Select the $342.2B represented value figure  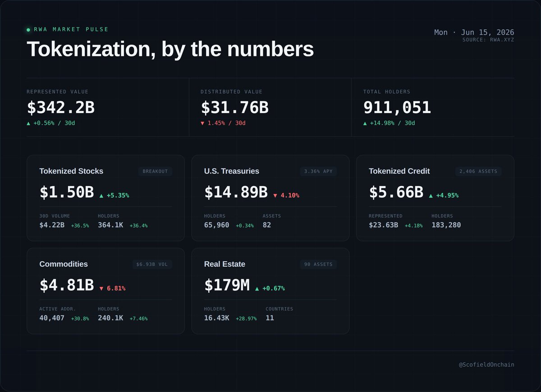[x=61, y=108]
